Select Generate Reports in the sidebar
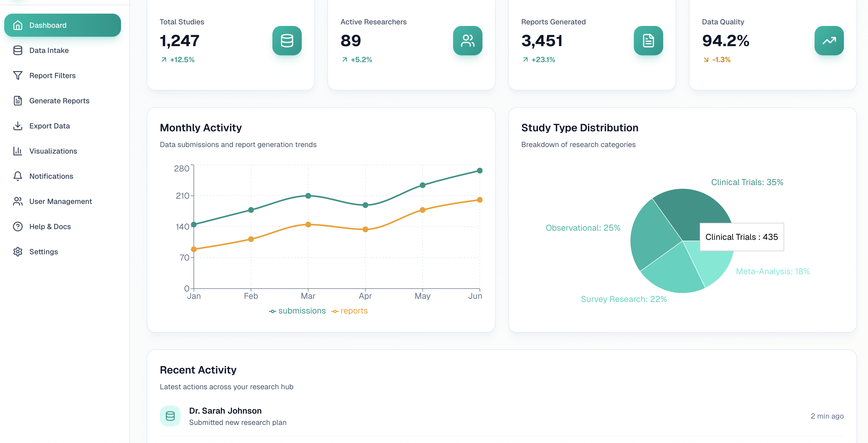Image resolution: width=868 pixels, height=443 pixels. [59, 100]
